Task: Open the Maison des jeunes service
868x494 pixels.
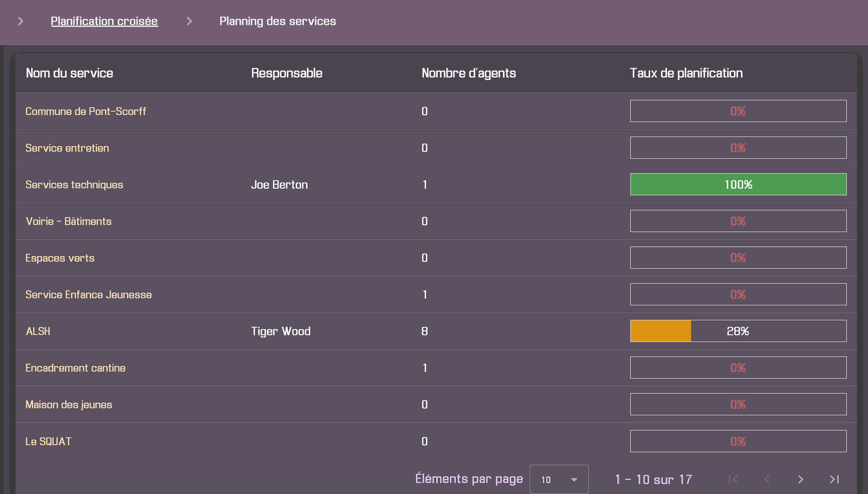Action: (69, 404)
